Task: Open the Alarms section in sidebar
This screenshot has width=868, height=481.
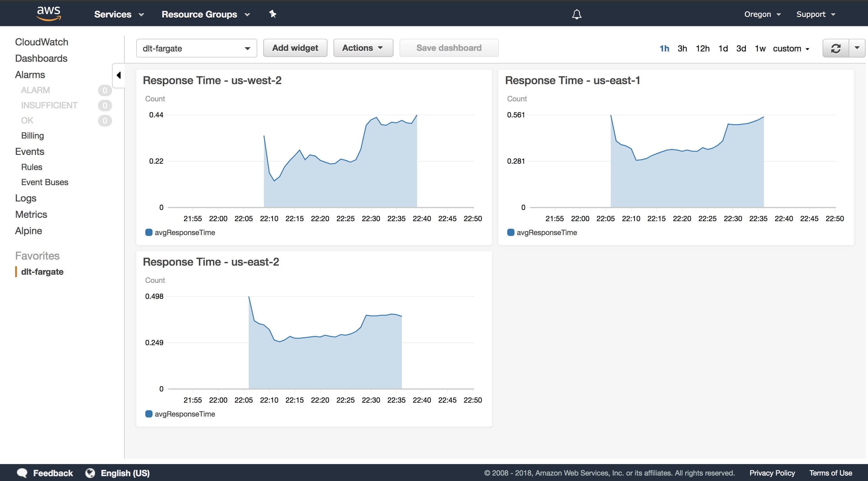Action: [x=30, y=74]
